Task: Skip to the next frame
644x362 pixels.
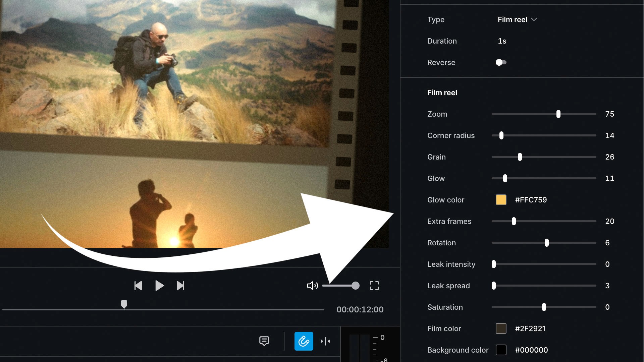Action: 180,286
